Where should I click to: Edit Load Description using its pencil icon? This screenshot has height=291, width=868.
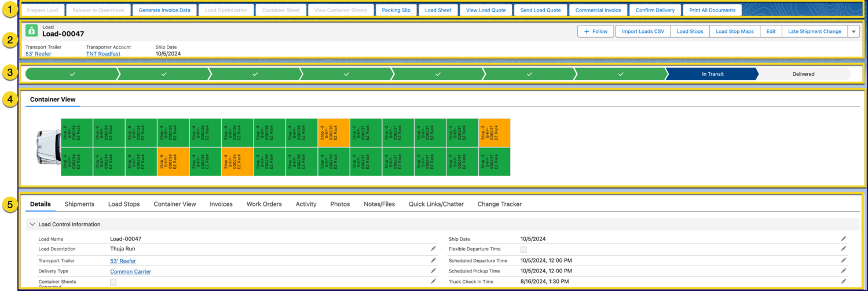433,249
